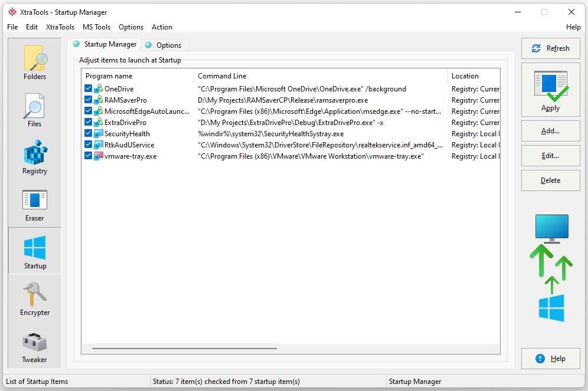
Task: Open the MS Tools menu
Action: 96,27
